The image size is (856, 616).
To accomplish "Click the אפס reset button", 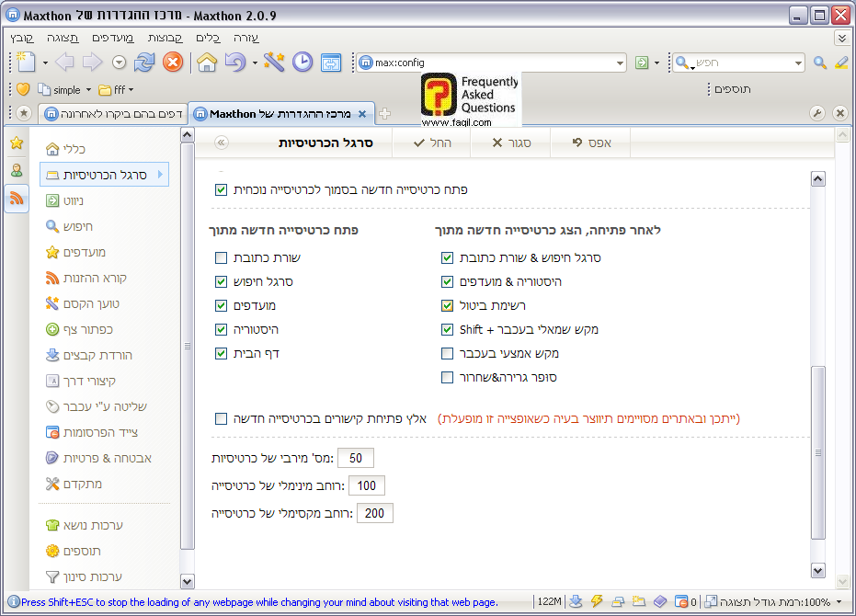I will 590,143.
